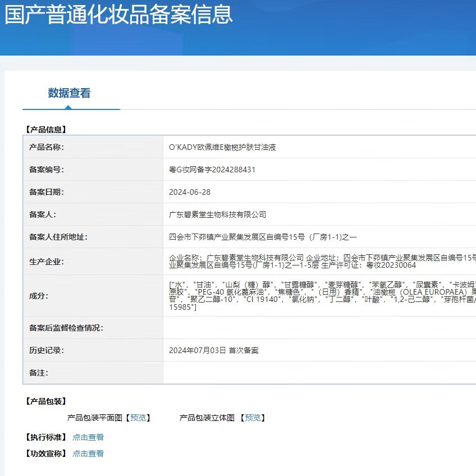
Task: Switch to the 数据查看 tab
Action: pos(69,93)
